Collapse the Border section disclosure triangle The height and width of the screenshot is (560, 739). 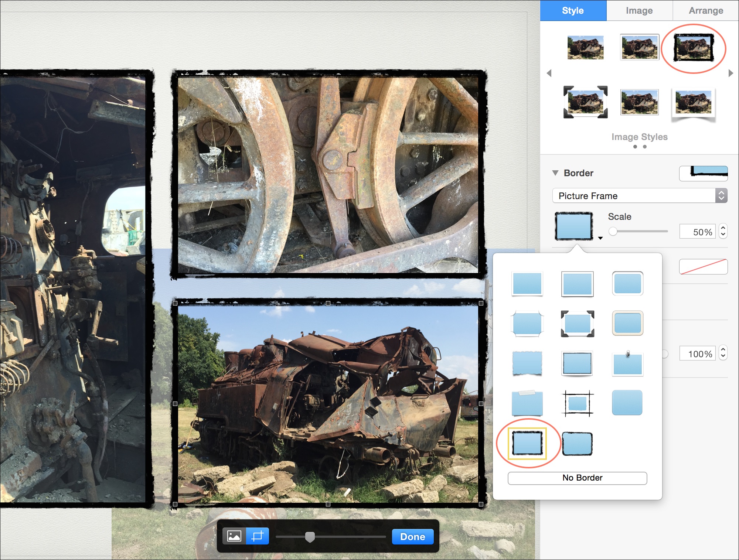click(555, 173)
